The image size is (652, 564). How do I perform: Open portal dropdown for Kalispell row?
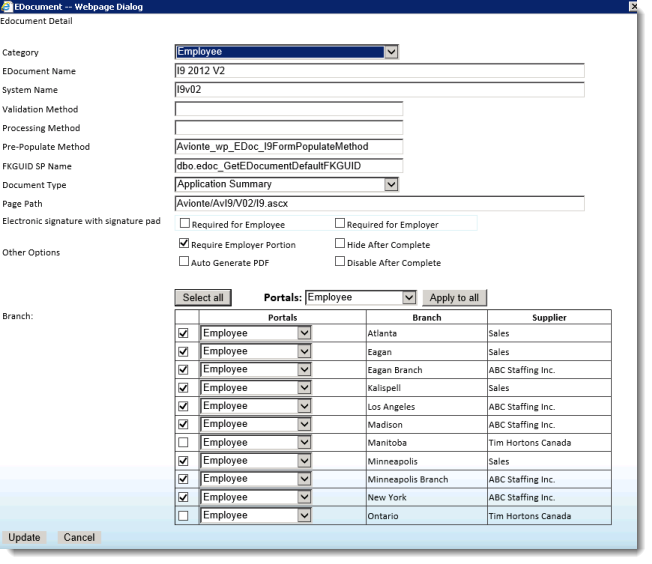click(256, 388)
